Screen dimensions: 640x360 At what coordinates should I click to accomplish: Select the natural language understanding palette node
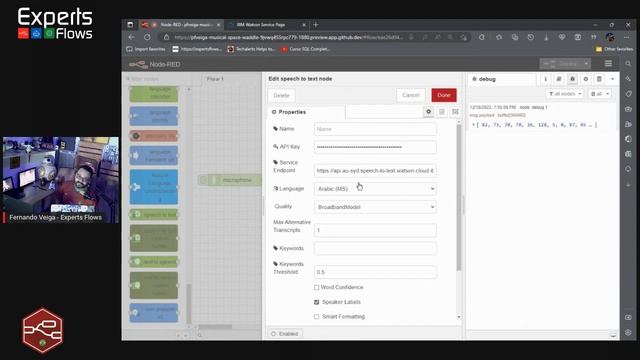(x=154, y=187)
